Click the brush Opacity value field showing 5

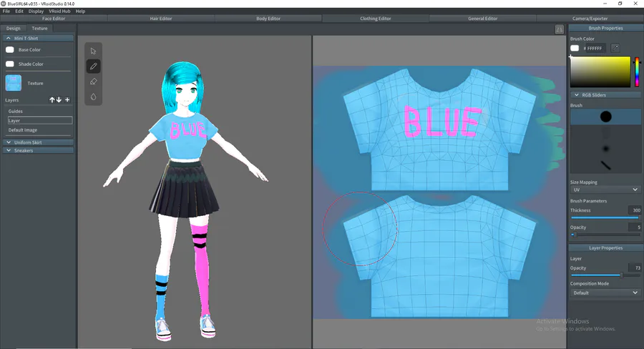[635, 227]
